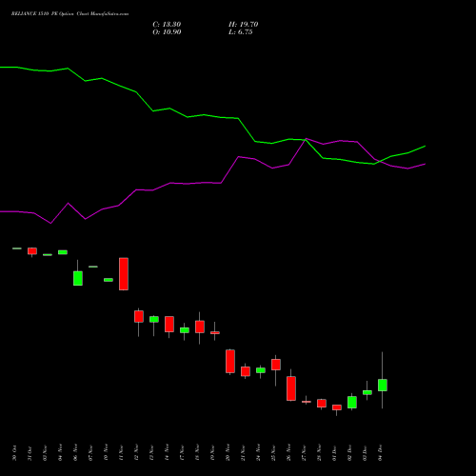Click the 17 Nov date label
The height and width of the screenshot is (476, 476).
click(182, 453)
